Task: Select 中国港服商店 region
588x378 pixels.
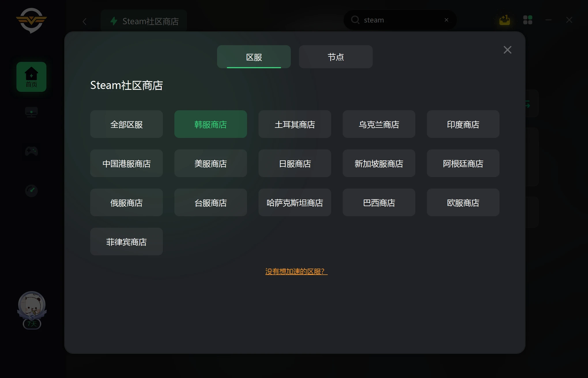Action: [x=127, y=163]
